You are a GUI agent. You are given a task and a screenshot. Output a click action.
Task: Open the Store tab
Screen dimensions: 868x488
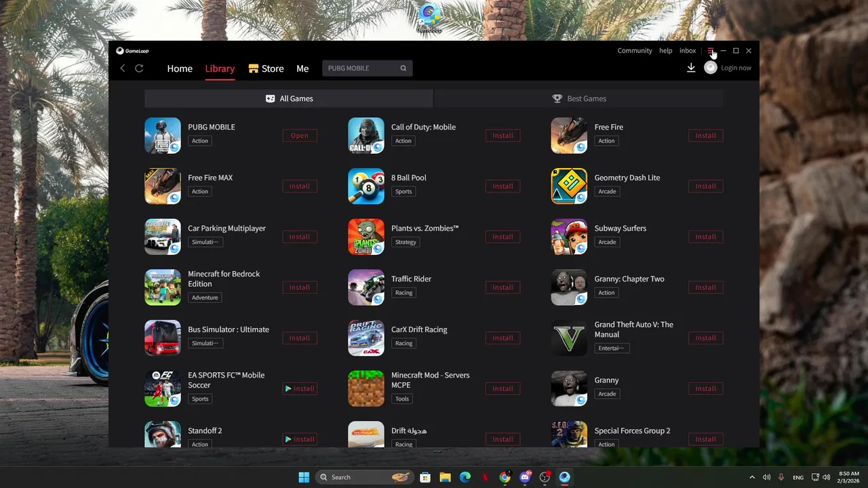(x=266, y=68)
